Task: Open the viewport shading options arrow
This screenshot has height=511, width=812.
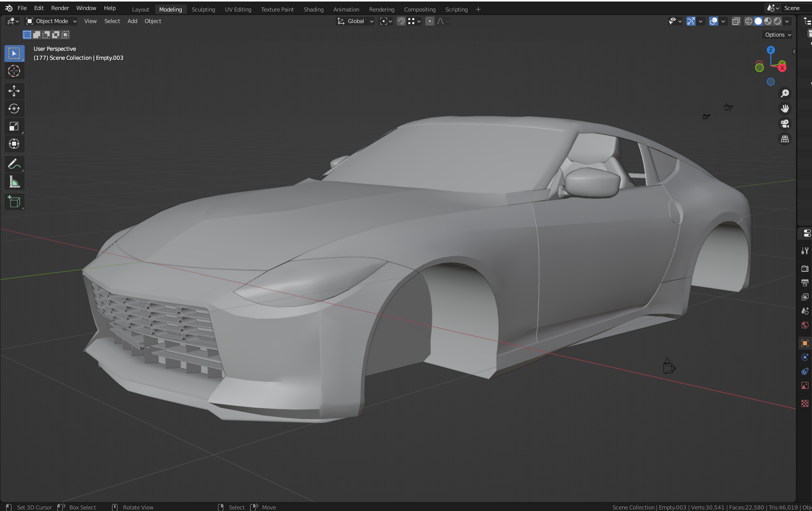Action: click(787, 21)
